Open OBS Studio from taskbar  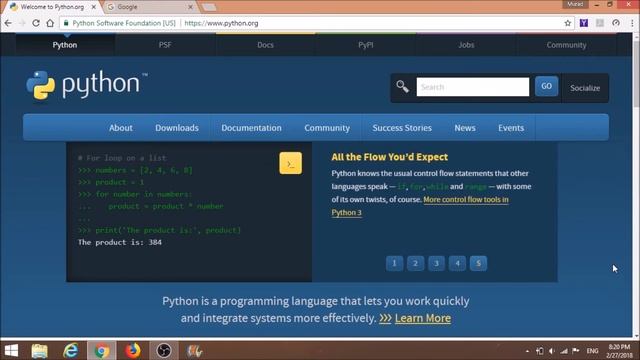(x=164, y=351)
